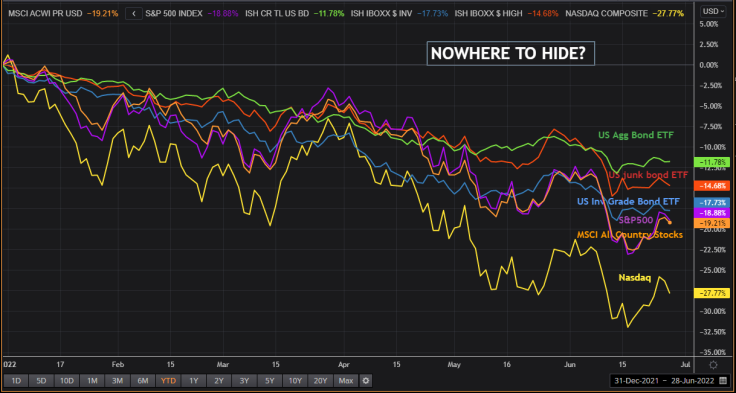Screen dimensions: 736x393
Task: Click the -25.00% y-axis label
Action: [712, 270]
